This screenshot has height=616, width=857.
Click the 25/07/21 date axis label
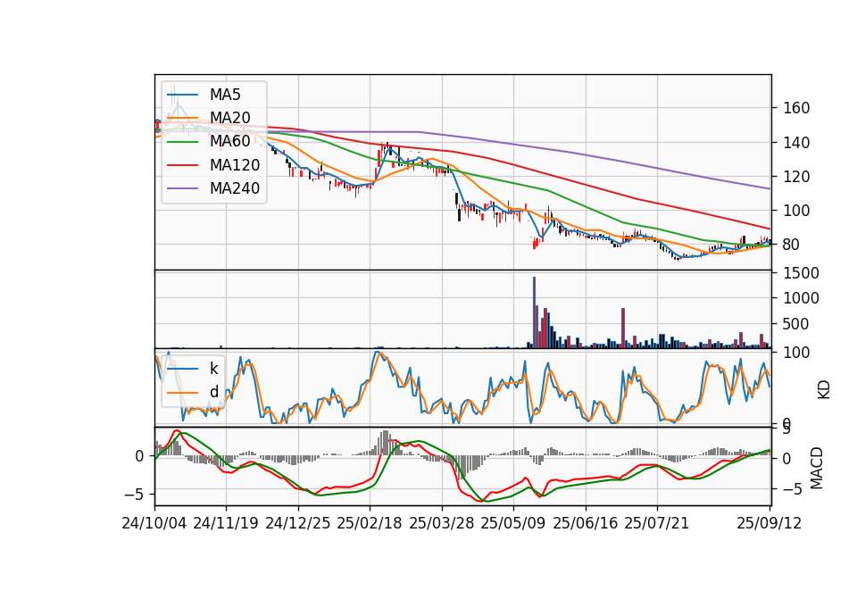coord(657,523)
